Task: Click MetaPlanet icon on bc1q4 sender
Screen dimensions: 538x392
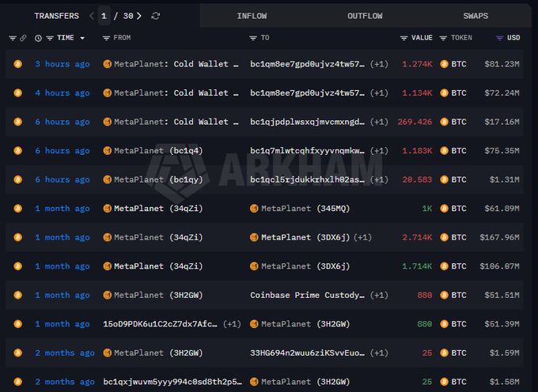Action: (107, 150)
